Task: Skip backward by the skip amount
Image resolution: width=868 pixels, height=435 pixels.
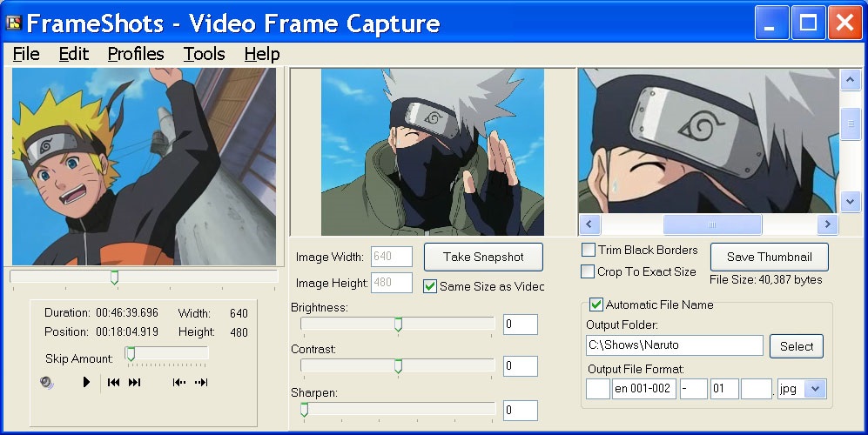Action: 179,382
